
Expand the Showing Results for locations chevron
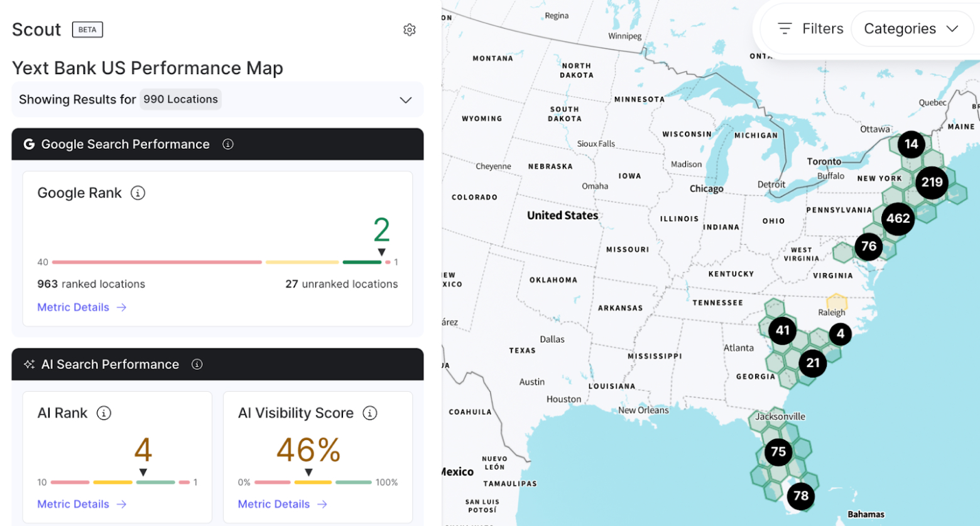[406, 100]
